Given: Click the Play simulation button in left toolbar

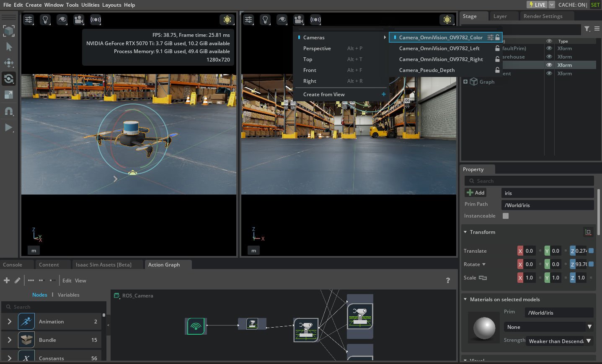Looking at the screenshot, I should 8,128.
